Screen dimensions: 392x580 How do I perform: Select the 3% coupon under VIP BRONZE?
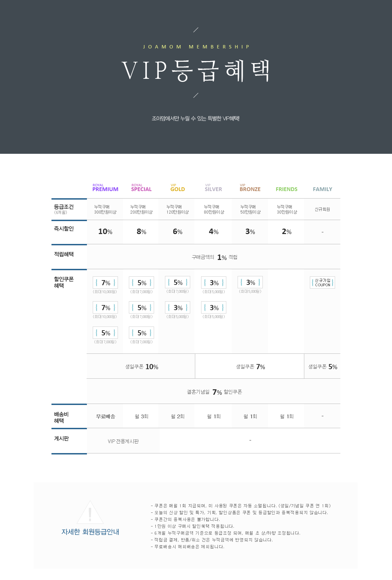pos(250,282)
